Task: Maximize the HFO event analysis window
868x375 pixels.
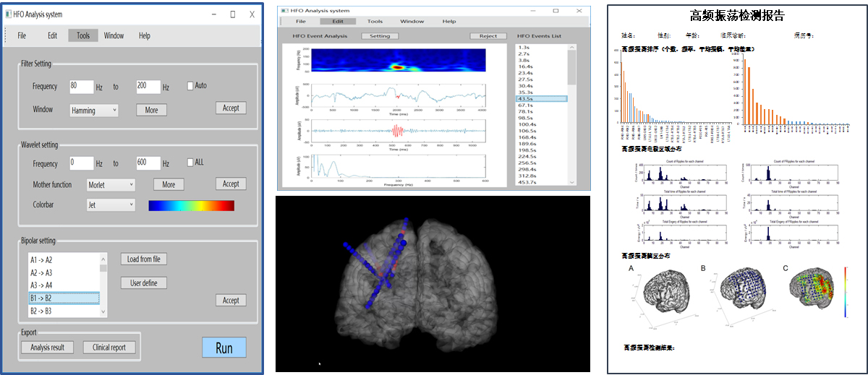Action: tap(556, 11)
